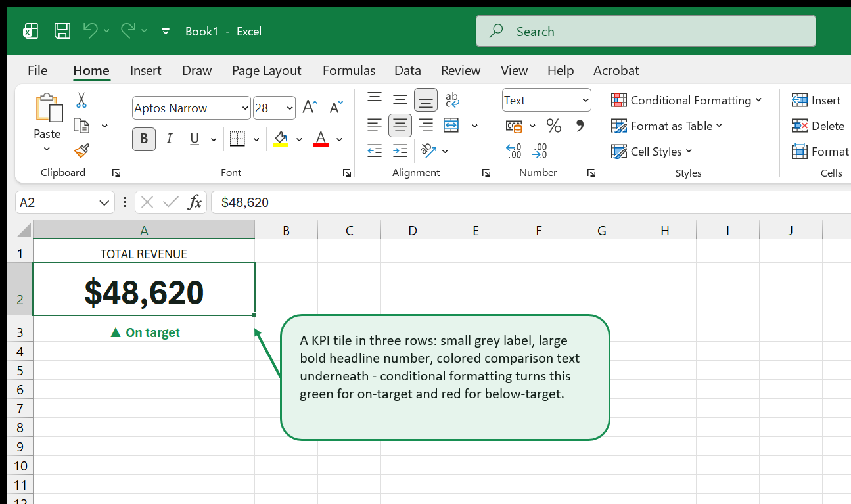
Task: Decrease the decimal places
Action: [x=540, y=150]
